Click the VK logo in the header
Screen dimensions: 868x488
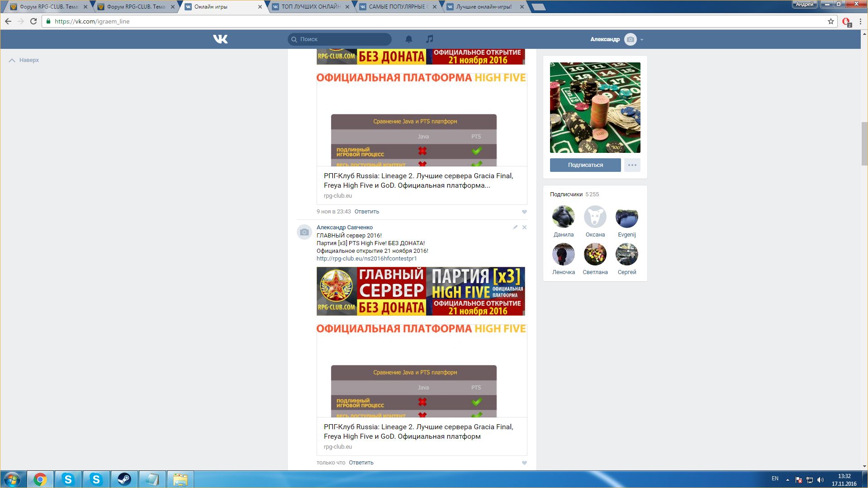point(220,39)
